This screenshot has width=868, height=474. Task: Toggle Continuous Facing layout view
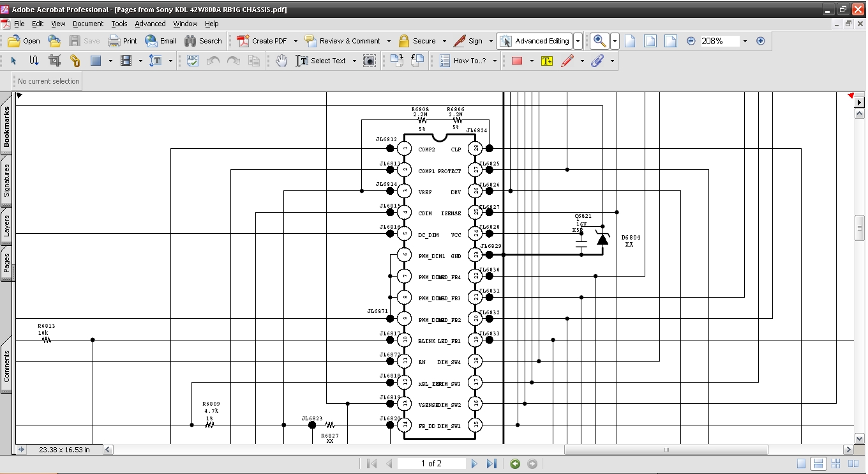[835, 464]
